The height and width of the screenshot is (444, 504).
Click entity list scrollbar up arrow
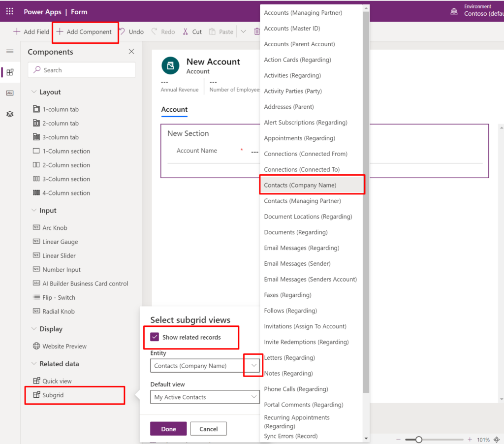pyautogui.click(x=366, y=8)
